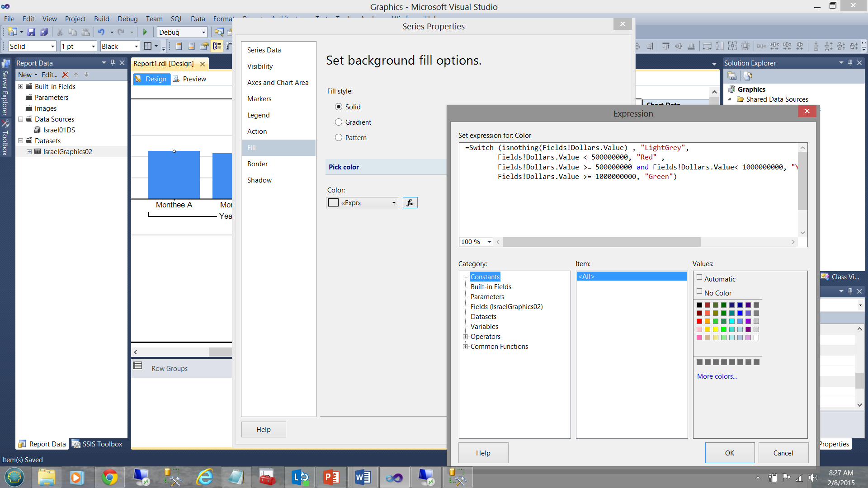Click the expression fx button next to Color
The height and width of the screenshot is (488, 868).
410,203
